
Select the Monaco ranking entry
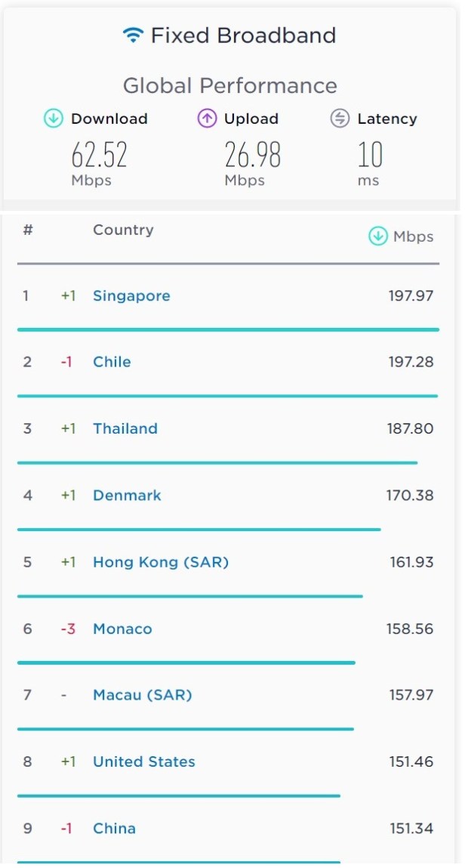pyautogui.click(x=122, y=629)
